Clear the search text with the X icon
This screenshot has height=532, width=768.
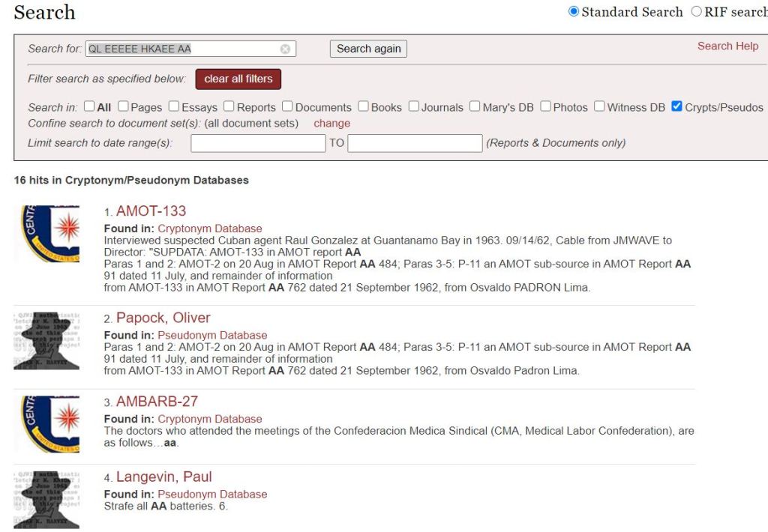point(285,49)
